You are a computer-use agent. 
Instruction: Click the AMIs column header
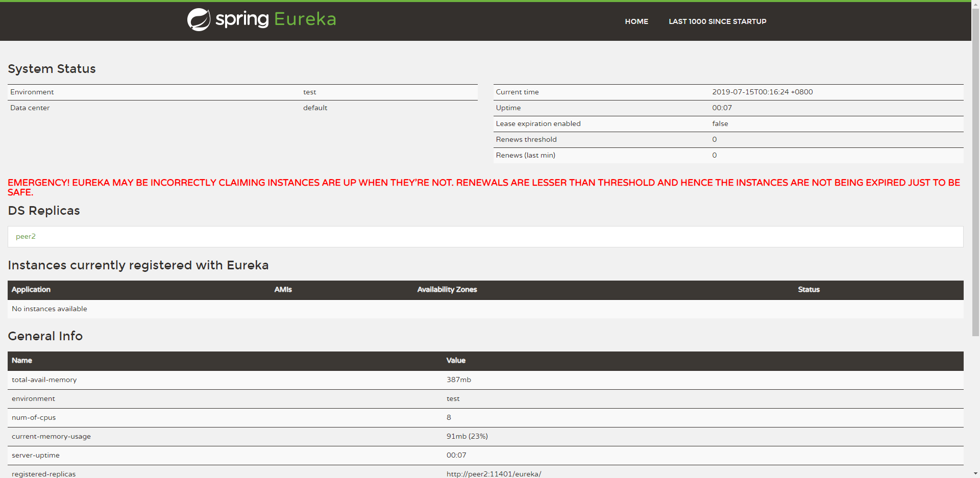pyautogui.click(x=283, y=289)
